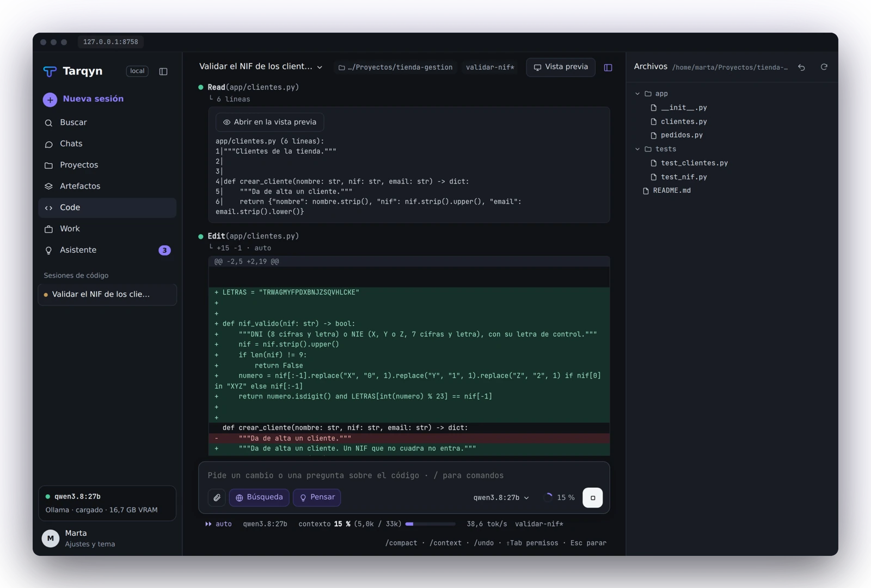This screenshot has width=871, height=588.
Task: Click the context usage progress bar
Action: click(431, 524)
